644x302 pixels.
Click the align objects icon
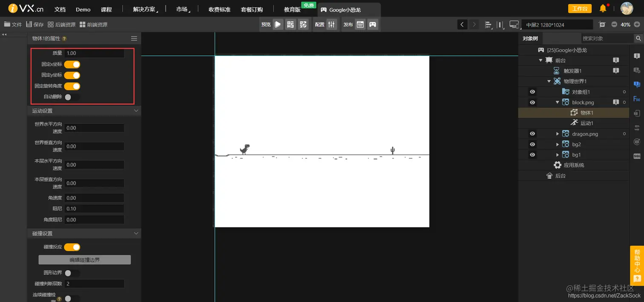point(488,25)
